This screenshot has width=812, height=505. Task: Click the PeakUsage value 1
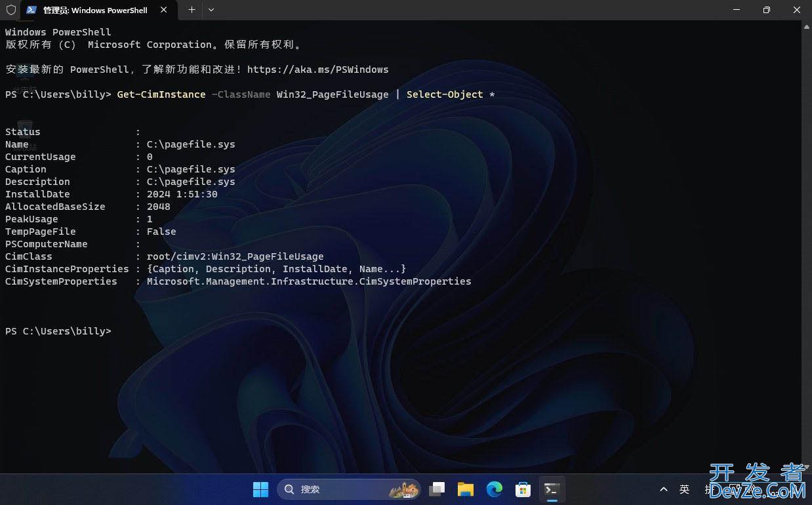150,219
